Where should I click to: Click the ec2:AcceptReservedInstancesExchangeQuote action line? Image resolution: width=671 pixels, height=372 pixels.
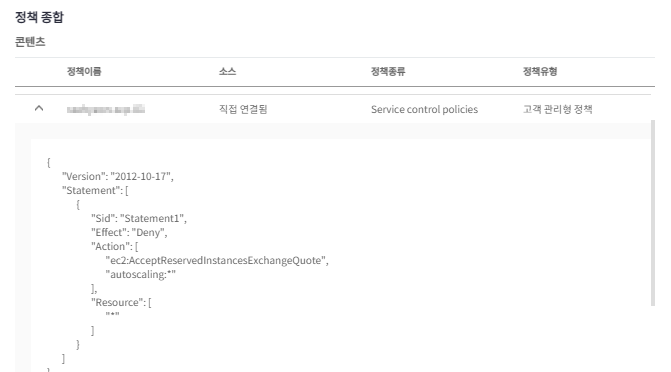[x=217, y=261]
